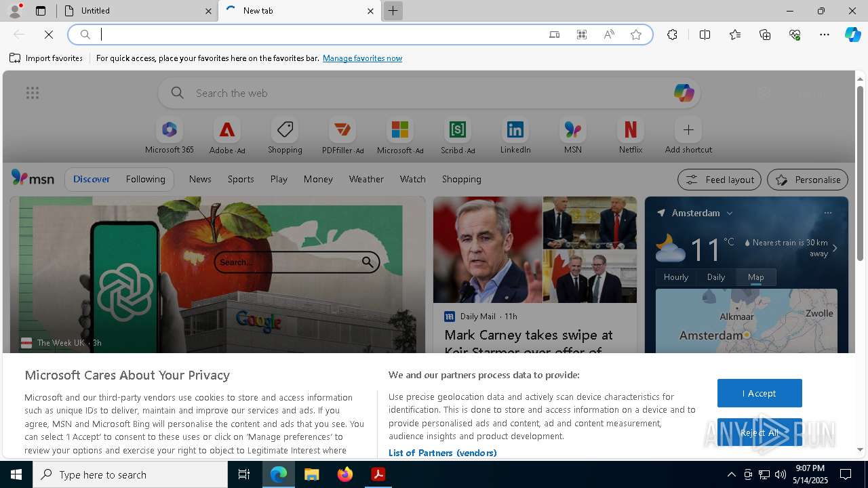Open the Favorites list icon
The image size is (868, 488).
[735, 35]
